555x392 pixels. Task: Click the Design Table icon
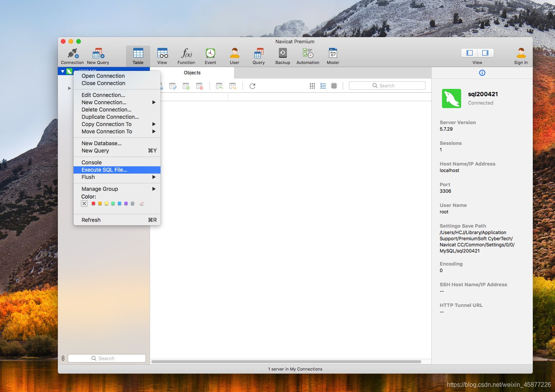pos(173,86)
